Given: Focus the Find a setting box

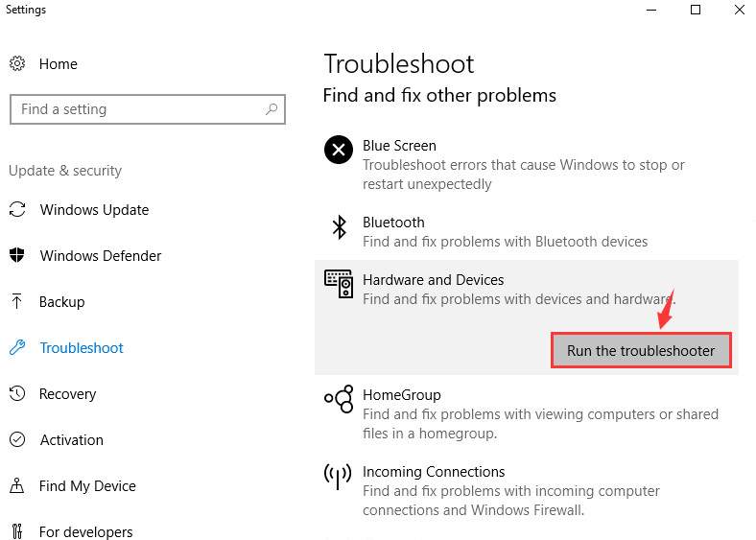Looking at the screenshot, I should tap(148, 109).
